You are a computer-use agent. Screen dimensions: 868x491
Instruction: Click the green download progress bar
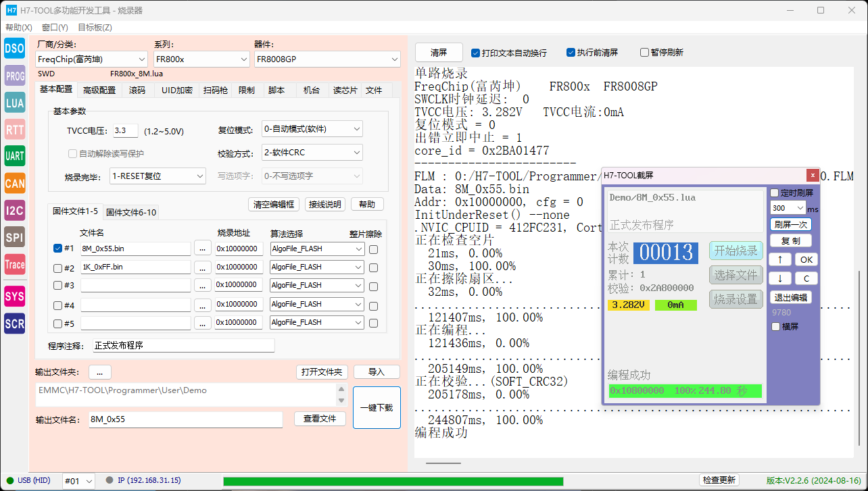pyautogui.click(x=393, y=481)
